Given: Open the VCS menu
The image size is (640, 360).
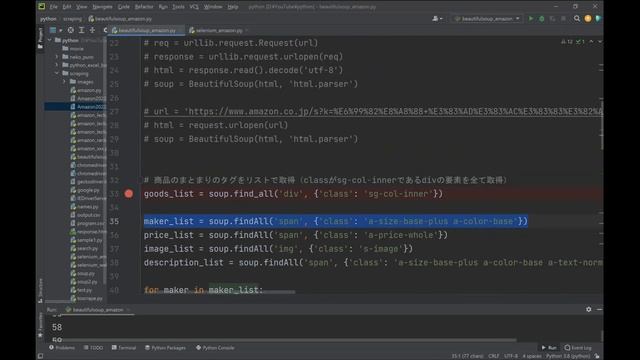Looking at the screenshot, I should [194, 7].
